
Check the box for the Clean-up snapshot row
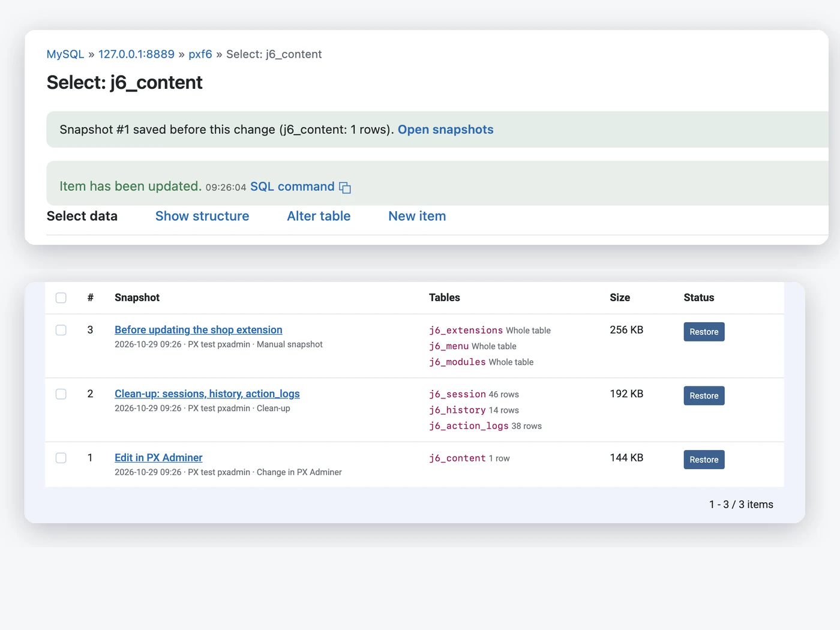(61, 394)
